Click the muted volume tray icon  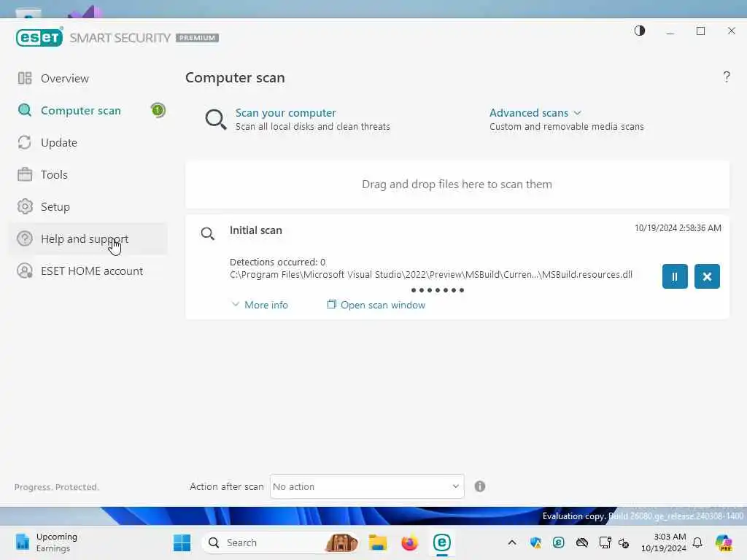click(624, 542)
